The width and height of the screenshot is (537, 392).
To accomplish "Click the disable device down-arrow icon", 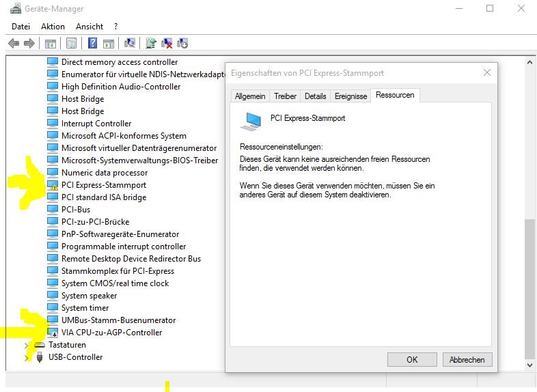I will [x=182, y=43].
